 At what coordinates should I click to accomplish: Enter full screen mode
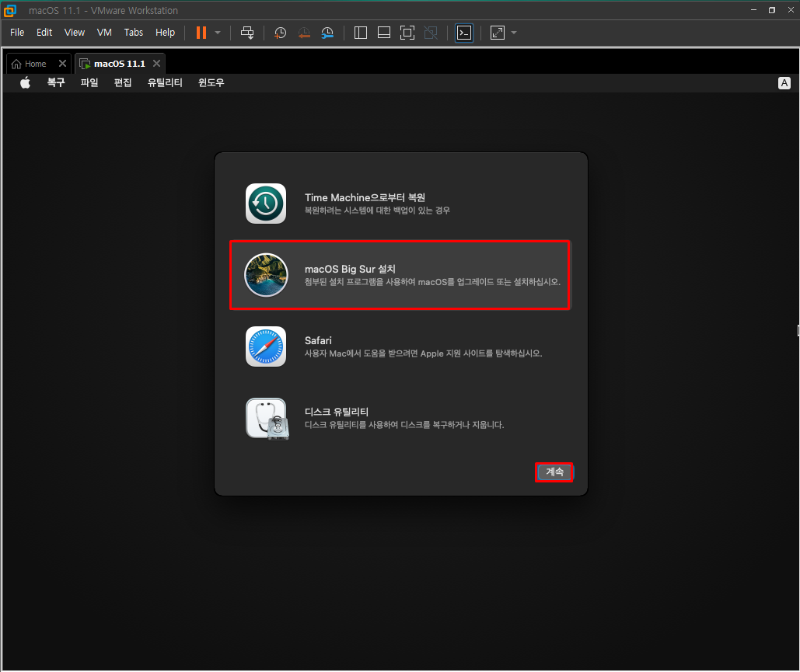[x=407, y=33]
